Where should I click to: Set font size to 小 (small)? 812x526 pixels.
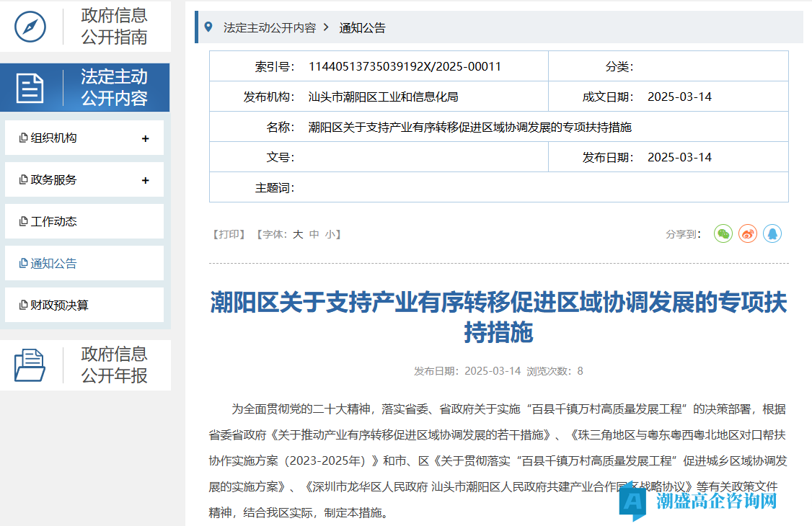[x=330, y=235]
